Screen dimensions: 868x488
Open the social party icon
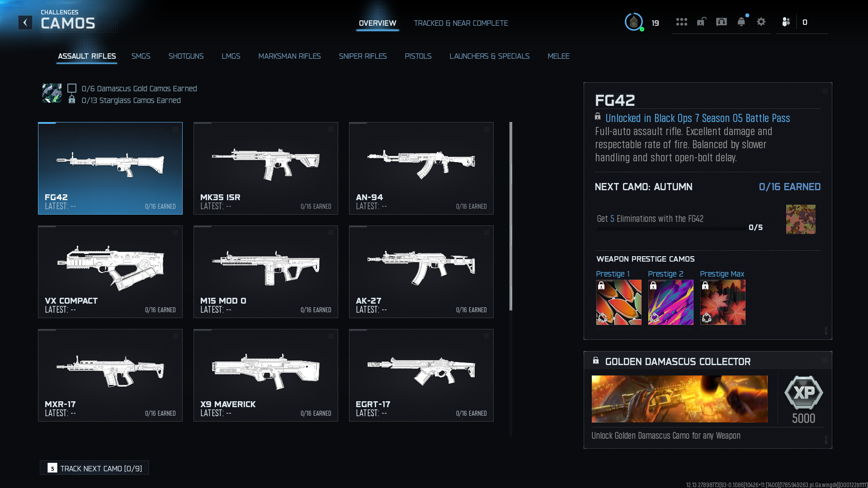click(786, 22)
